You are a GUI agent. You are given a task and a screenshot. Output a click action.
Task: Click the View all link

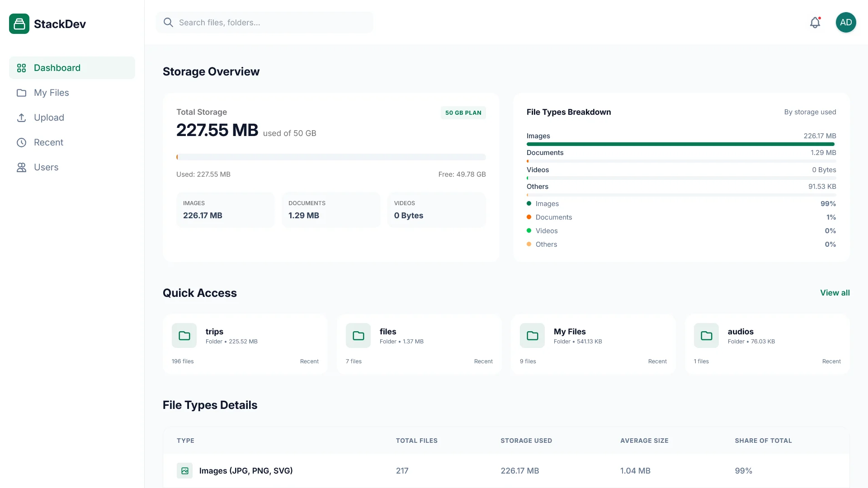pyautogui.click(x=835, y=293)
